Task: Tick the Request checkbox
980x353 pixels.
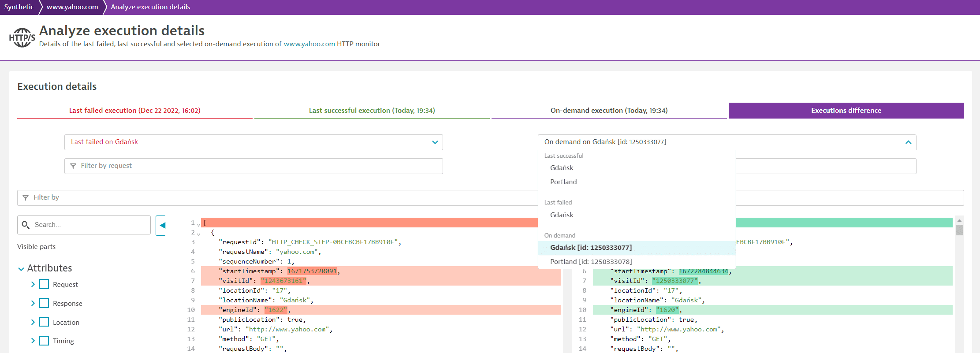Action: click(44, 284)
